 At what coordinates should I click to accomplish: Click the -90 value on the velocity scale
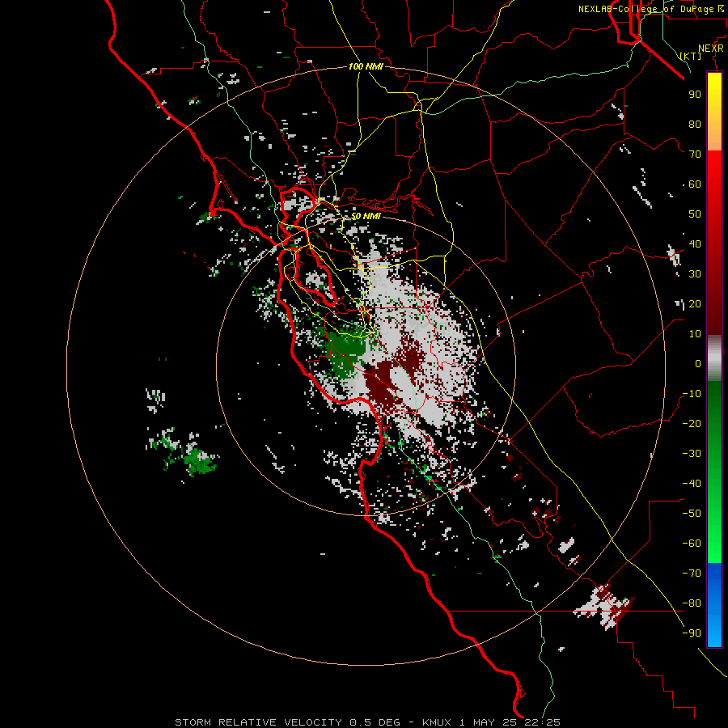click(x=692, y=633)
